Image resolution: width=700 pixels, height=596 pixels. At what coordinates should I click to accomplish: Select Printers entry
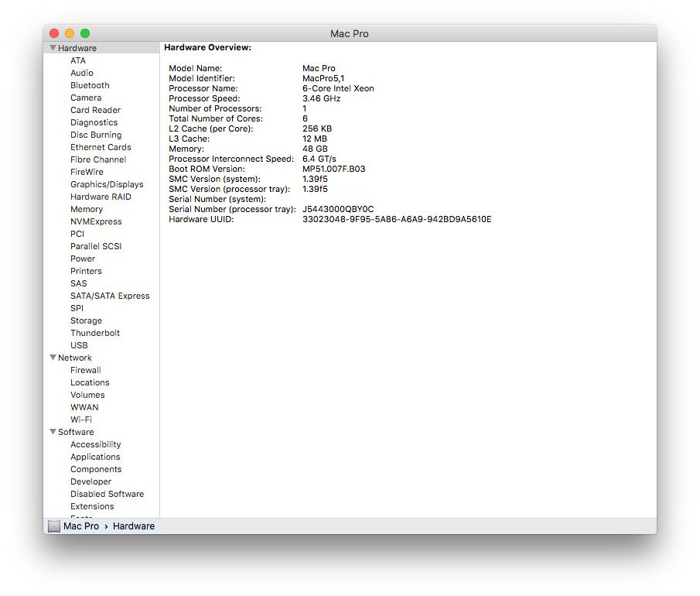tap(86, 271)
